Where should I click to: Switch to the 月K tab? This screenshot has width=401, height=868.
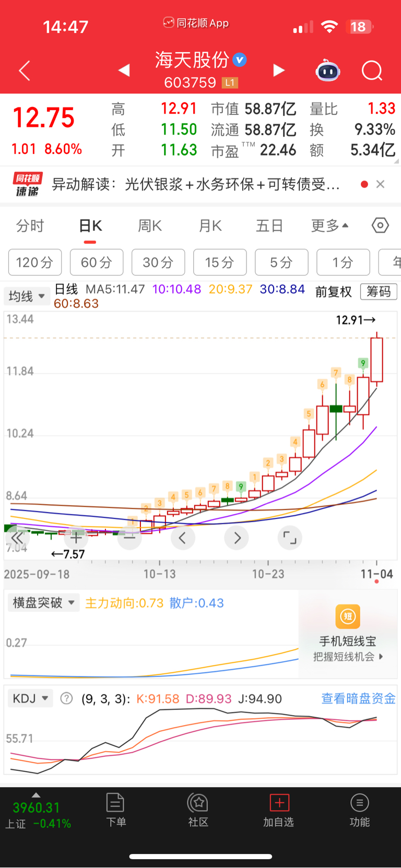click(210, 226)
